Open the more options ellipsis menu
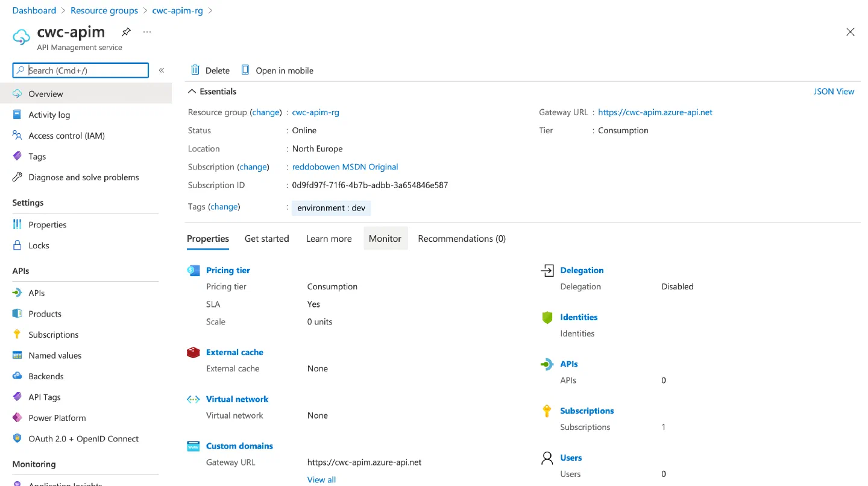This screenshot has width=868, height=486. [147, 32]
